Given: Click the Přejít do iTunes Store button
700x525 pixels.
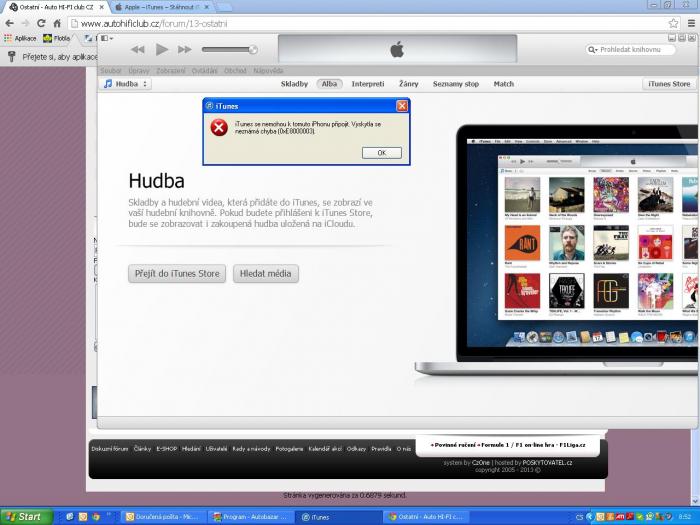Looking at the screenshot, I should point(177,273).
